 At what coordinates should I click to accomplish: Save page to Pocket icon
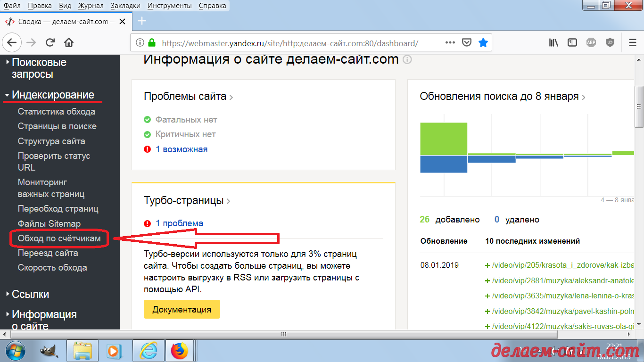pyautogui.click(x=466, y=42)
